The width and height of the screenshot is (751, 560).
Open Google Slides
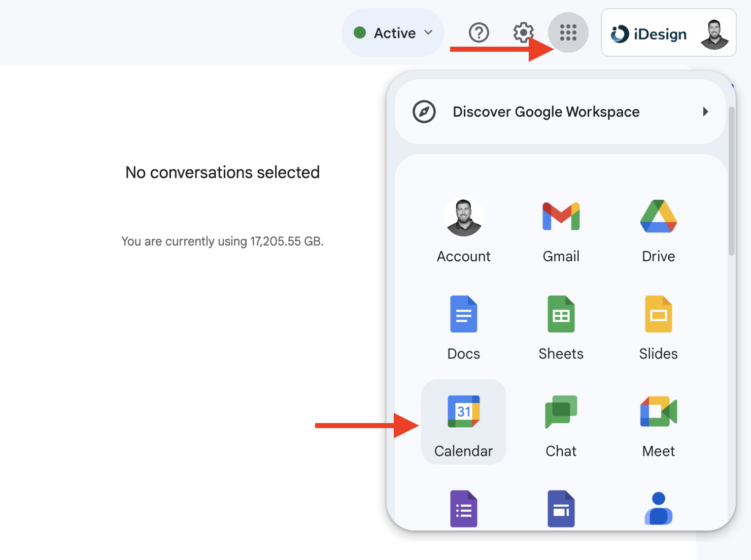pyautogui.click(x=659, y=327)
